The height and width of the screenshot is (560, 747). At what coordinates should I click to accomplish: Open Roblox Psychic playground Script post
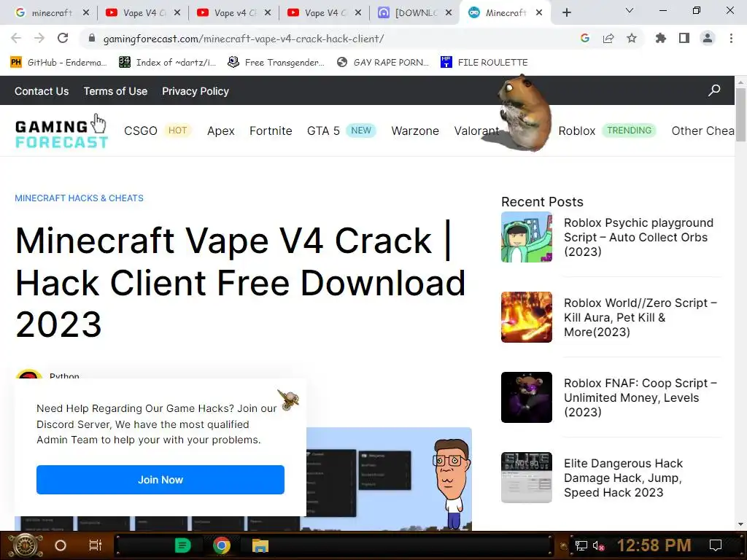[638, 237]
